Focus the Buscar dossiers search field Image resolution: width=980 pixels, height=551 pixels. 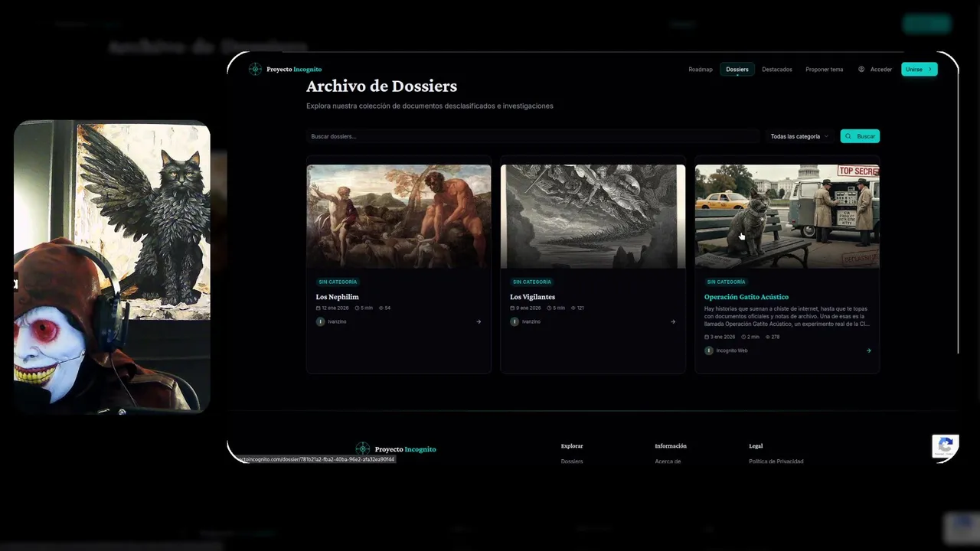(533, 136)
